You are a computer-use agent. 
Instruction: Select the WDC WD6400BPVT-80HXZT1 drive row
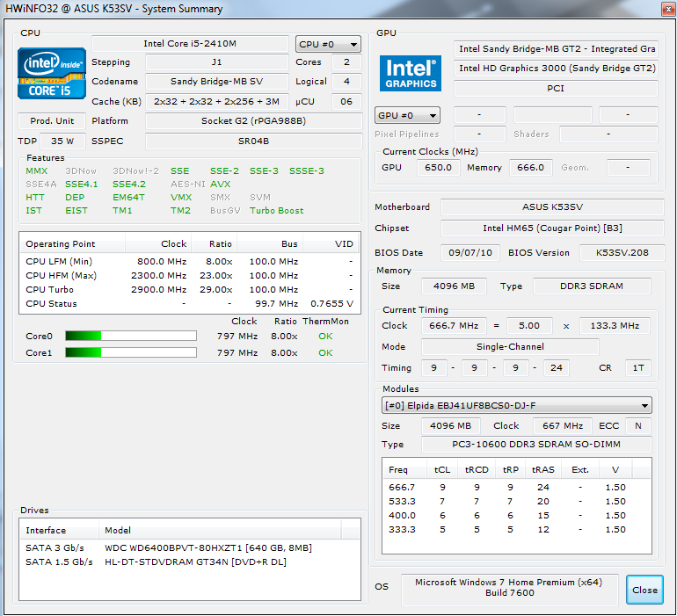(189, 547)
